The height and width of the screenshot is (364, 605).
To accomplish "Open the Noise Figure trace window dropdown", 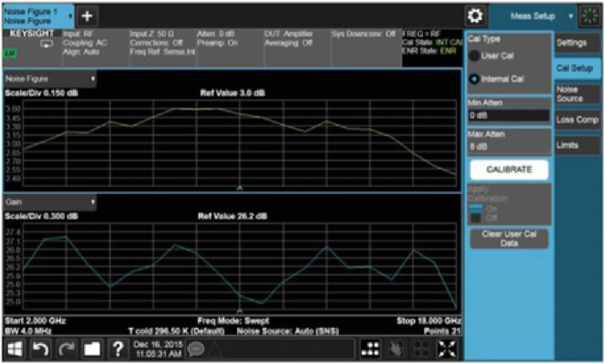I will [x=50, y=79].
